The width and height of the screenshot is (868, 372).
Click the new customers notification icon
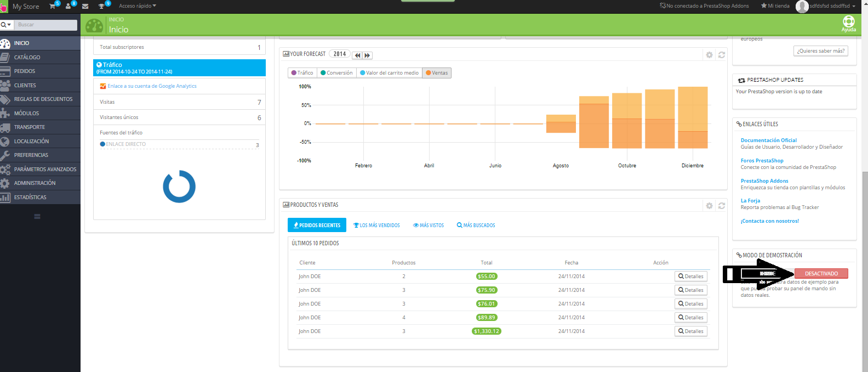coord(68,6)
